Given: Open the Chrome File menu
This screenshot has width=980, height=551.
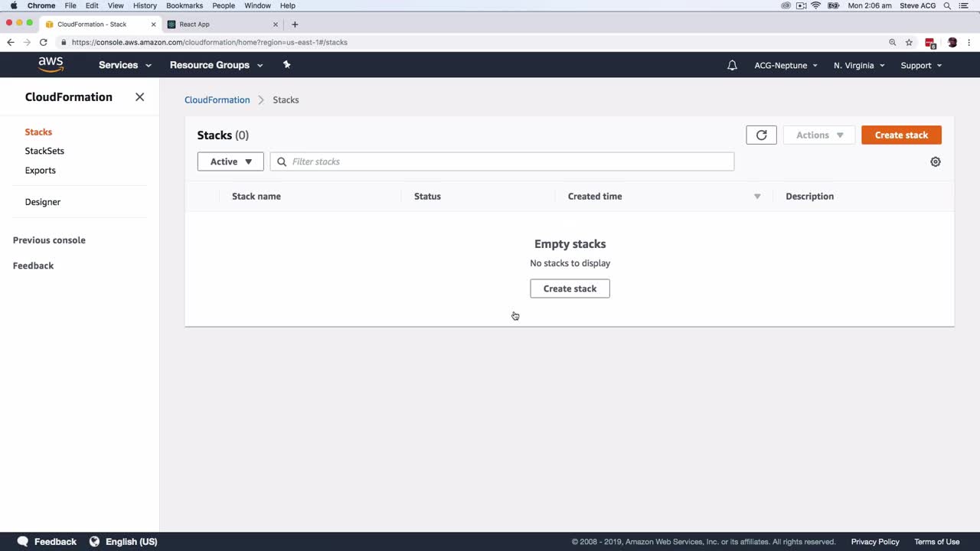Looking at the screenshot, I should coord(70,5).
